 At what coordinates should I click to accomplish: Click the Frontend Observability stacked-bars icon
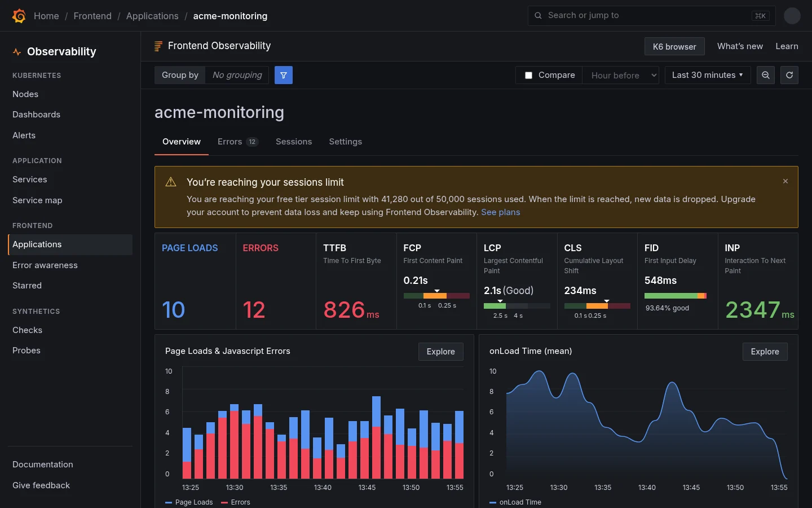pyautogui.click(x=158, y=46)
